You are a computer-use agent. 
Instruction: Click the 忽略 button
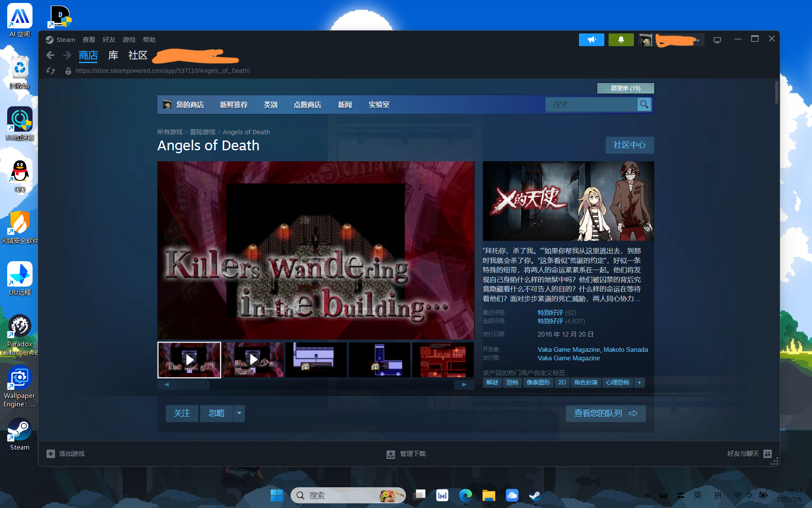217,413
